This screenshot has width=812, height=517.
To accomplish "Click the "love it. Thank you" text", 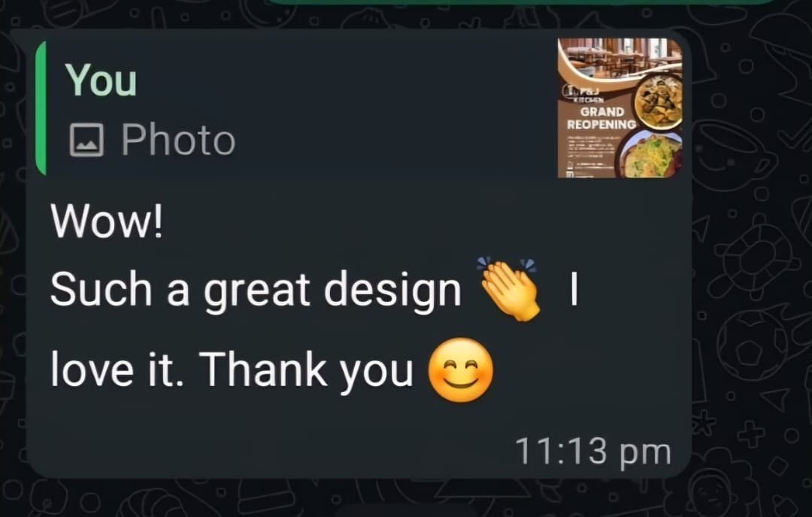I will [232, 370].
